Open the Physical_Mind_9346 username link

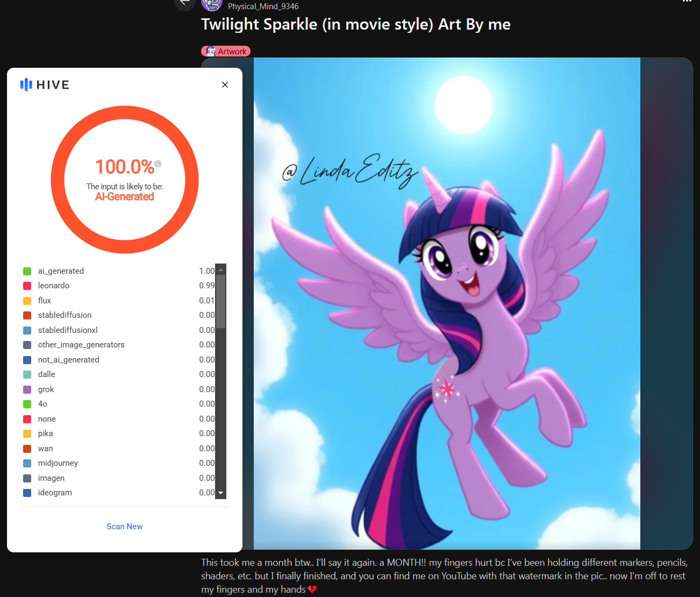tap(263, 6)
